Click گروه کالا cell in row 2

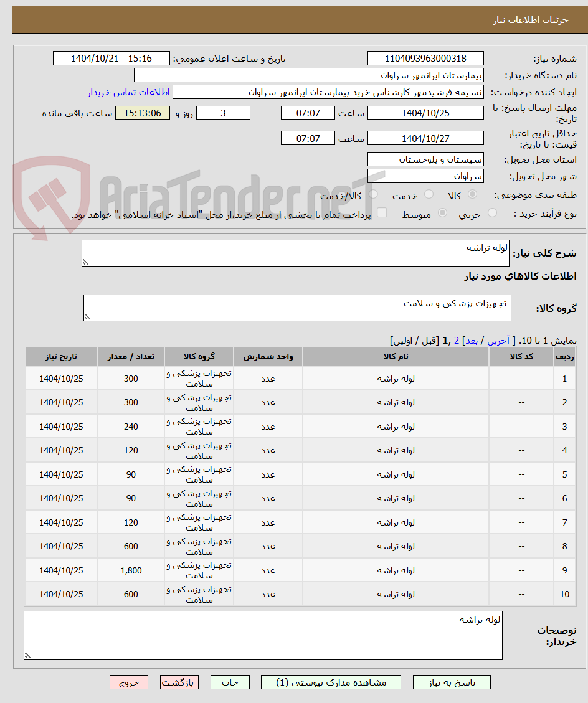coord(199,403)
